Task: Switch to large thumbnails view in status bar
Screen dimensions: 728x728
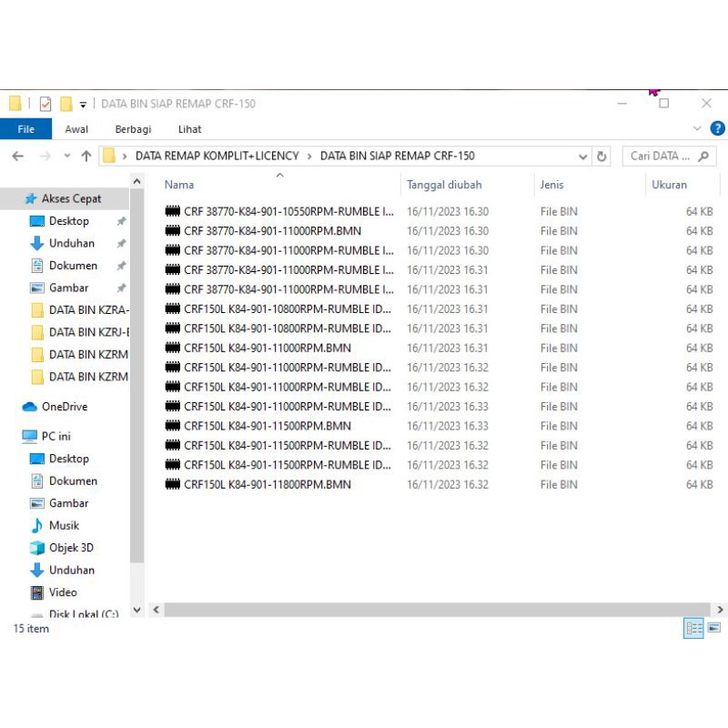Action: coord(714,629)
